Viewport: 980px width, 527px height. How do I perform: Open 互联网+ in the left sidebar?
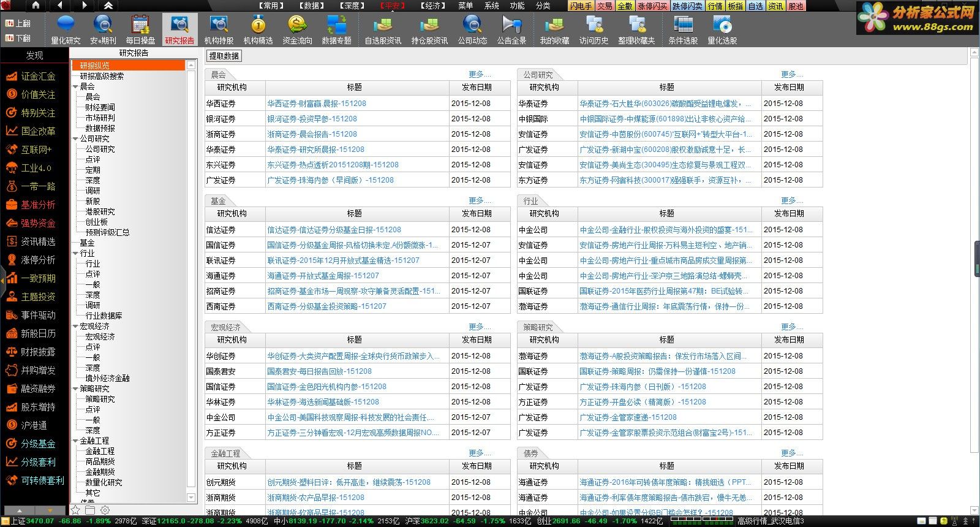click(29, 150)
